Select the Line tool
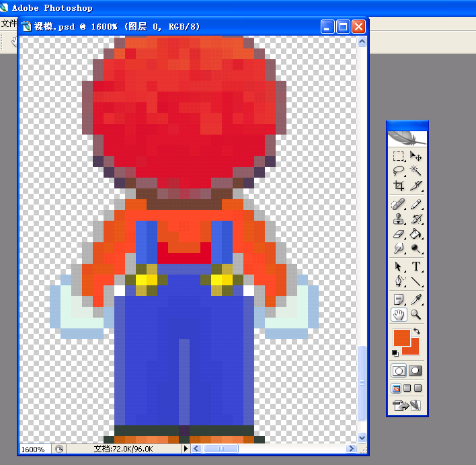Screen dimensions: 476x465 415,281
